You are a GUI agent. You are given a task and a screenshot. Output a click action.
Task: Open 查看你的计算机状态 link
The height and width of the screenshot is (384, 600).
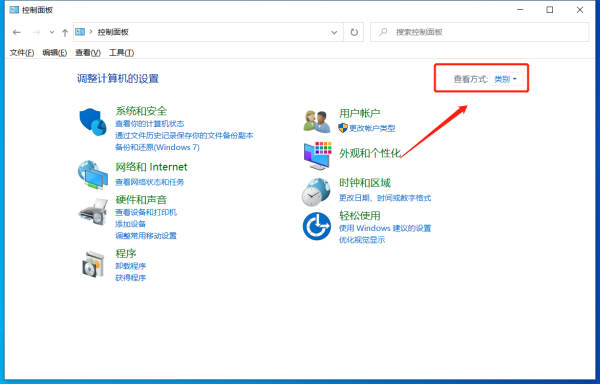(x=150, y=124)
